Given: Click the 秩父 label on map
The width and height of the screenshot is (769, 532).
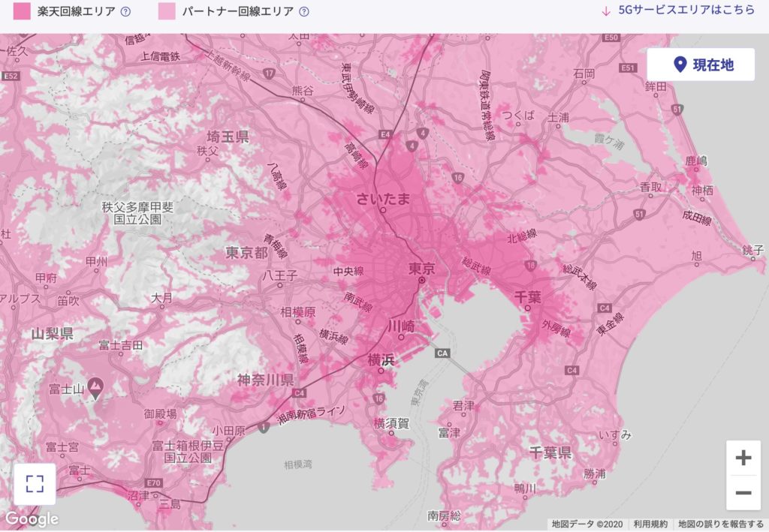Looking at the screenshot, I should pyautogui.click(x=207, y=152).
